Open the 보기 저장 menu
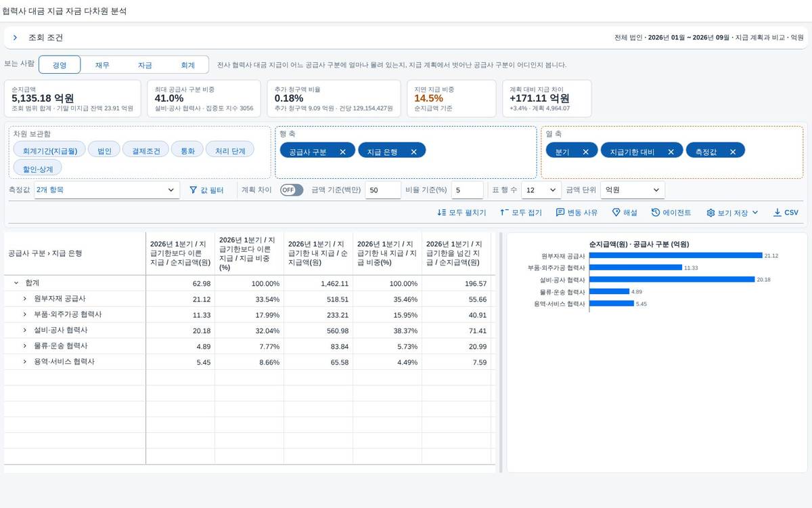The width and height of the screenshot is (812, 508). 732,213
